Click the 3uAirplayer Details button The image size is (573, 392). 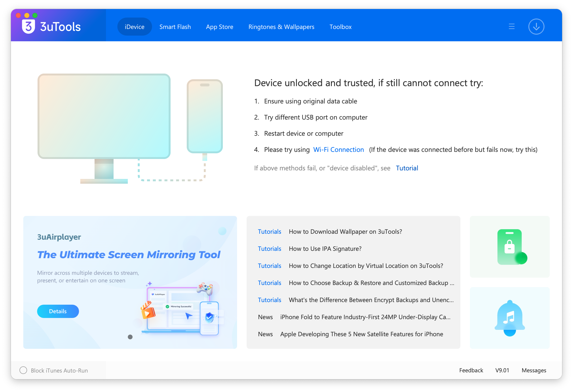coord(58,311)
